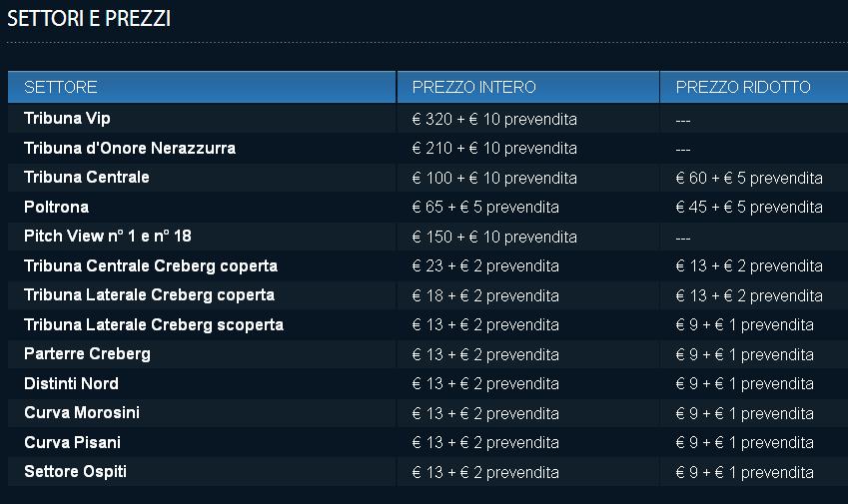Click the PREZZO RIDOTTO column header
Image resolution: width=848 pixels, height=504 pixels.
point(743,88)
